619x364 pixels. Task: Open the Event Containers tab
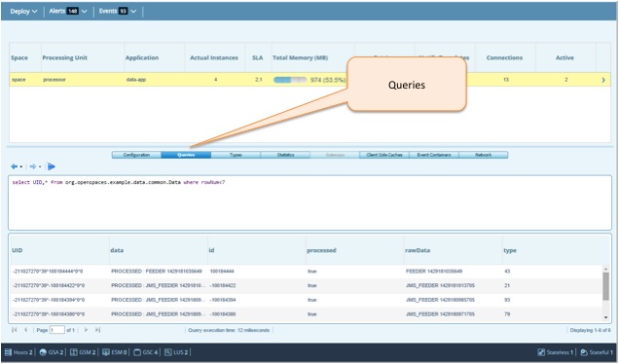(x=434, y=155)
